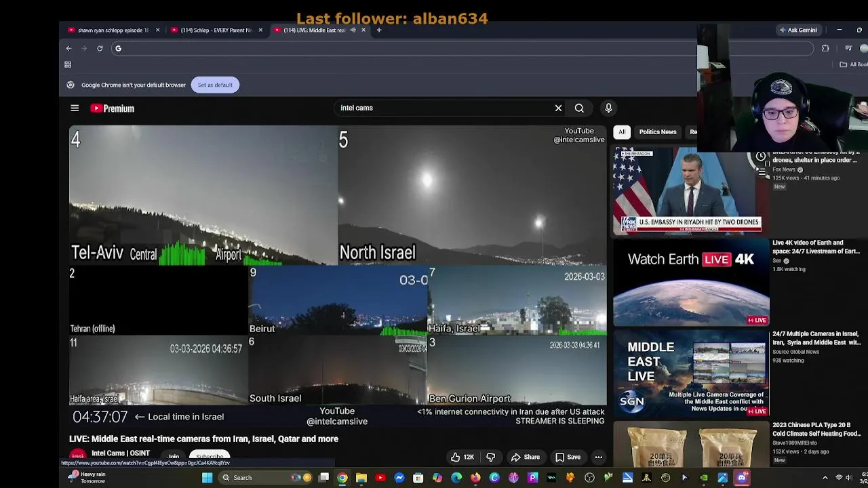The height and width of the screenshot is (488, 868).
Task: Open the Fox News US Embassy video thumbnail
Action: point(691,191)
